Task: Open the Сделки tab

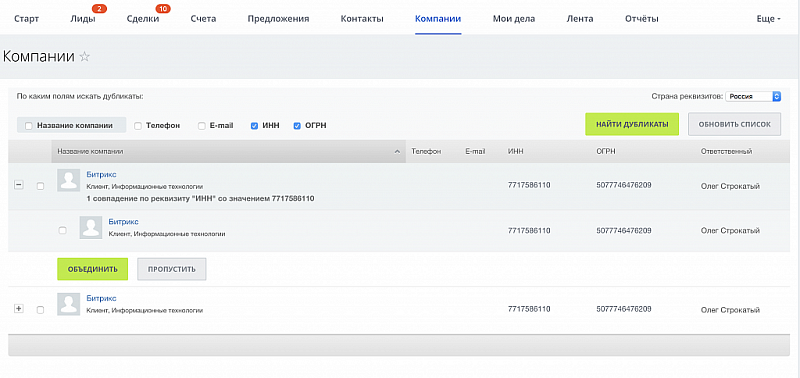Action: tap(143, 19)
